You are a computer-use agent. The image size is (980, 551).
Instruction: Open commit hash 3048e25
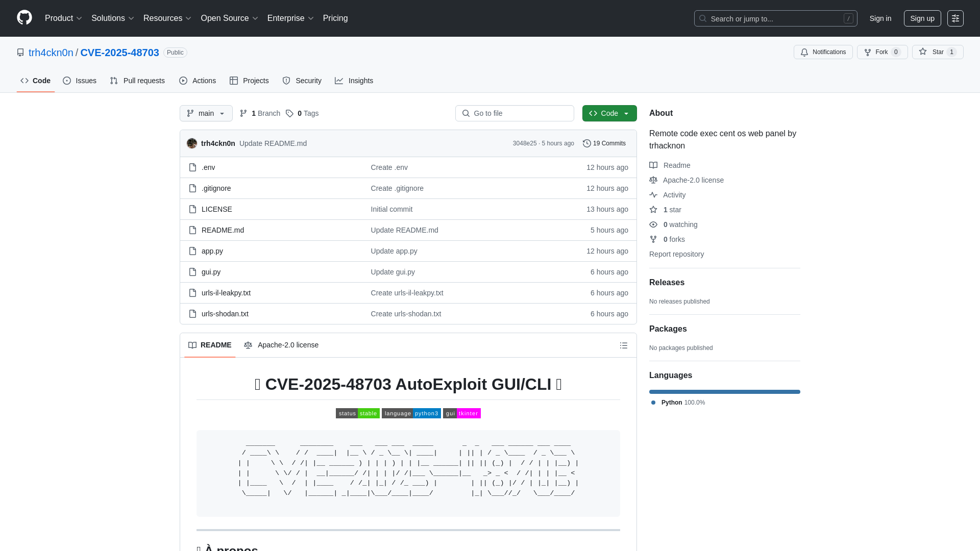click(x=525, y=143)
